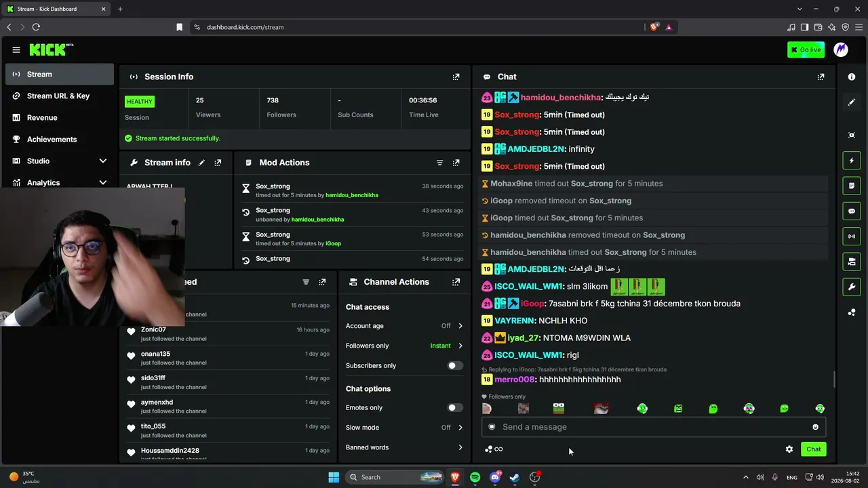Viewport: 868px width, 488px height.
Task: Click the green Chat send button
Action: coord(813,449)
